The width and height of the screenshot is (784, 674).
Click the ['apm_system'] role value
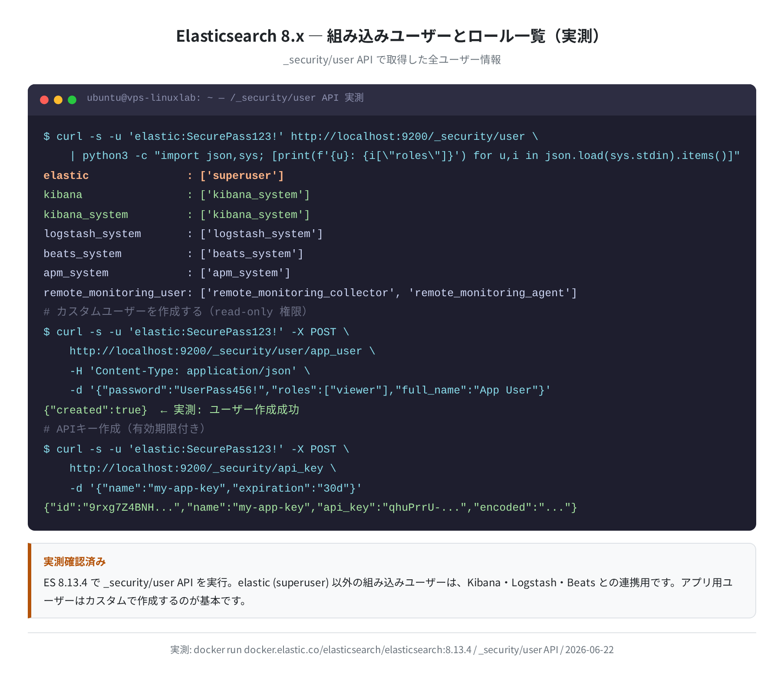click(245, 273)
